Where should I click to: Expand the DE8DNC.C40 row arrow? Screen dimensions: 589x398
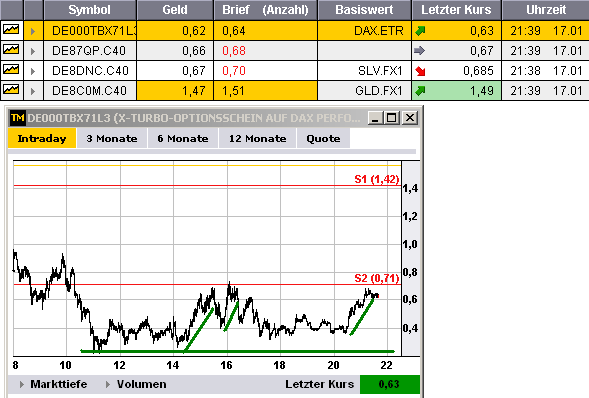[33, 71]
